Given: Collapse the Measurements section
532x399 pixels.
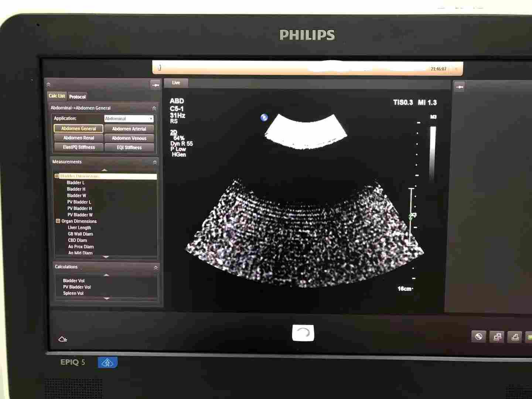Looking at the screenshot, I should pos(155,162).
